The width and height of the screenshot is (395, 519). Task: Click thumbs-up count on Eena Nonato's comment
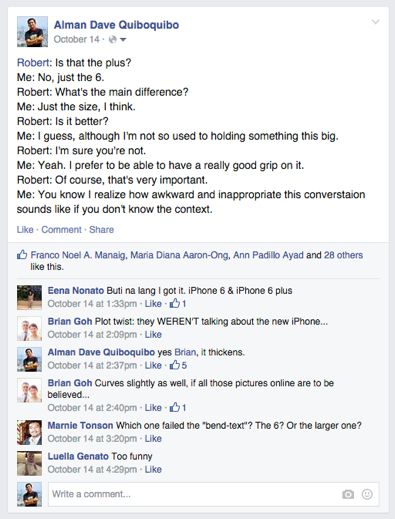pyautogui.click(x=178, y=303)
